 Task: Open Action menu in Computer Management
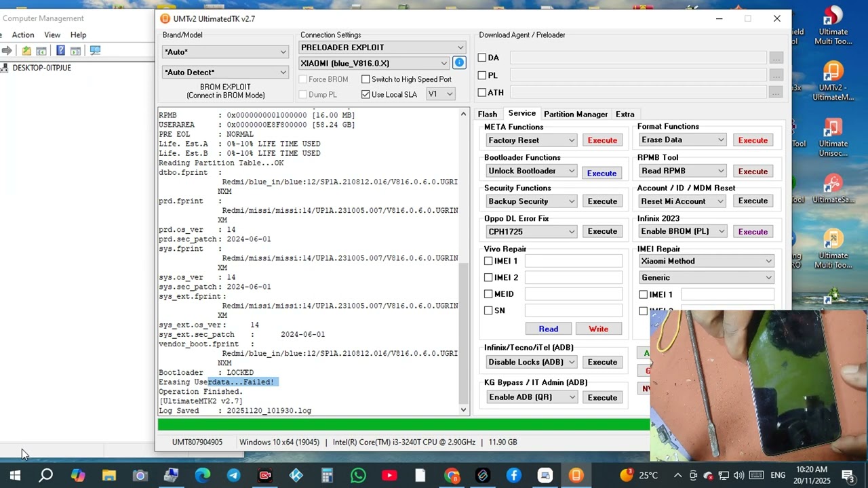click(x=23, y=35)
